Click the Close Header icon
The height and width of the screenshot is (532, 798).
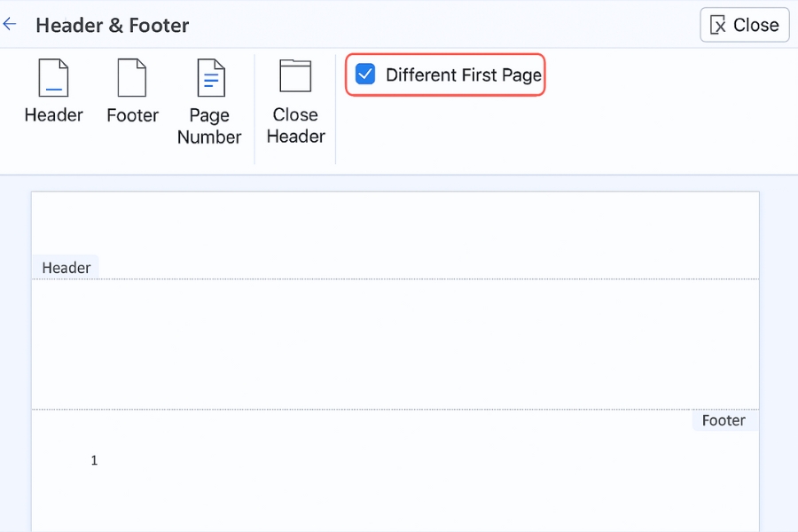pyautogui.click(x=295, y=78)
